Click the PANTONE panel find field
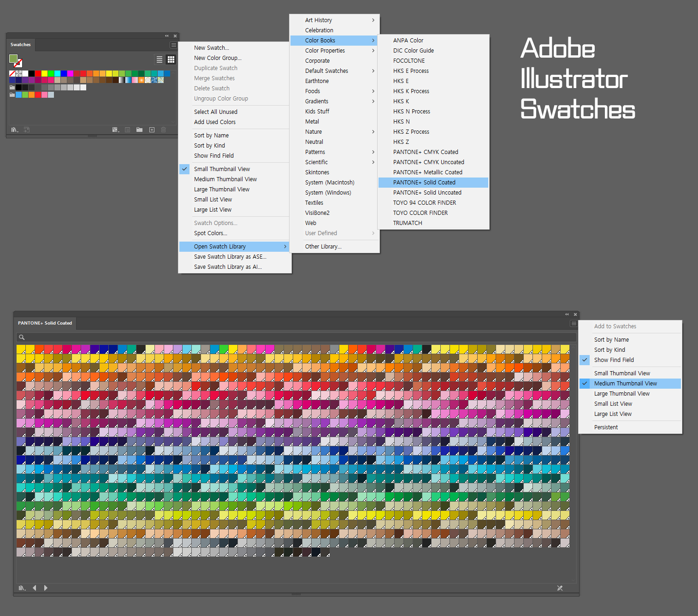Screen dimensions: 698x616 [x=296, y=338]
